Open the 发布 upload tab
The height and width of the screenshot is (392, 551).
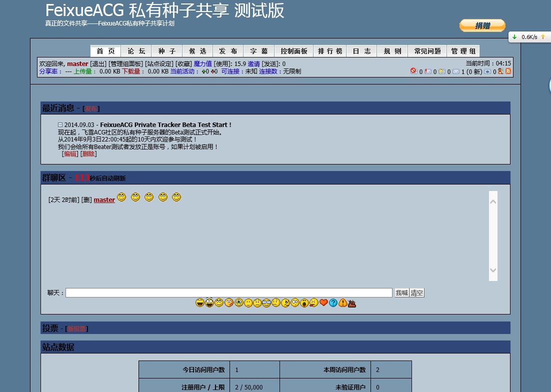228,51
